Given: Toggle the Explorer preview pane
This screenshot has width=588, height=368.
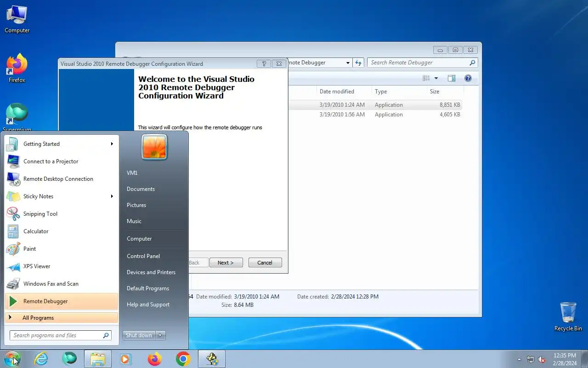Looking at the screenshot, I should [452, 78].
